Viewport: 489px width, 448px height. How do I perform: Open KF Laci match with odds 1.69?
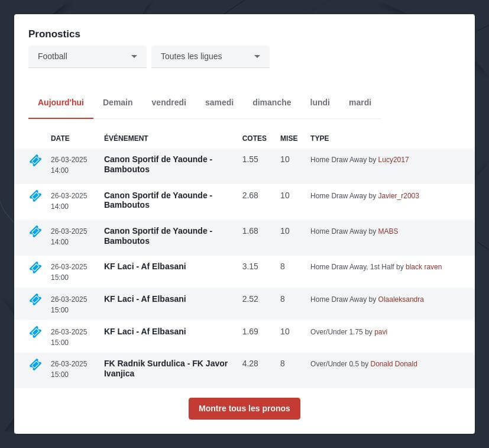click(145, 331)
